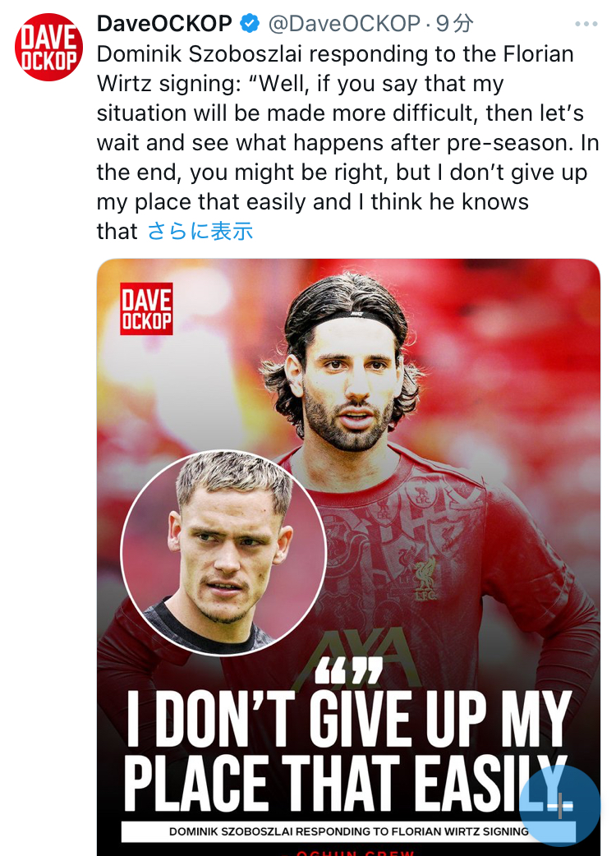Click the 9分 timestamp
This screenshot has width=616, height=856.
(454, 24)
